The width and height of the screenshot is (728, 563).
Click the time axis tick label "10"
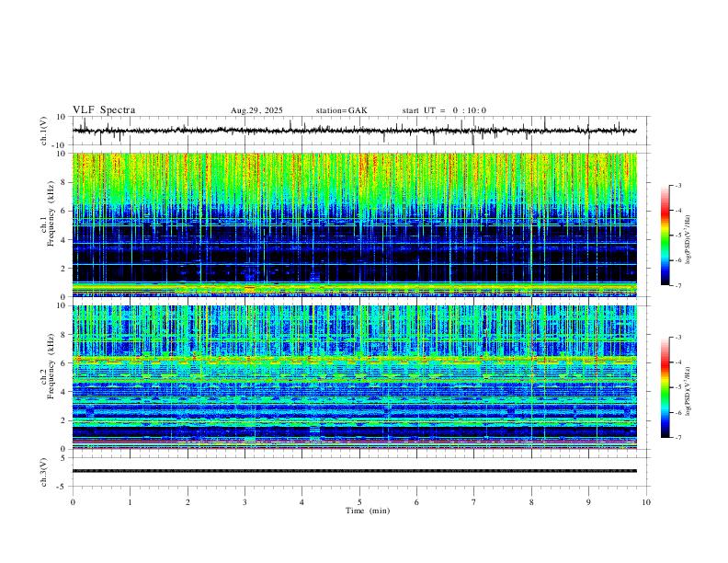646,502
